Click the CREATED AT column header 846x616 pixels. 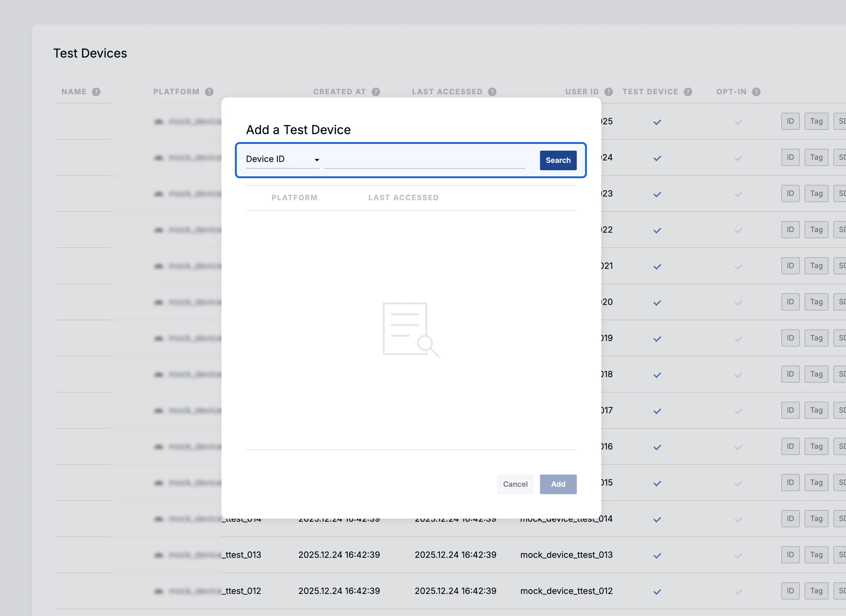point(339,92)
